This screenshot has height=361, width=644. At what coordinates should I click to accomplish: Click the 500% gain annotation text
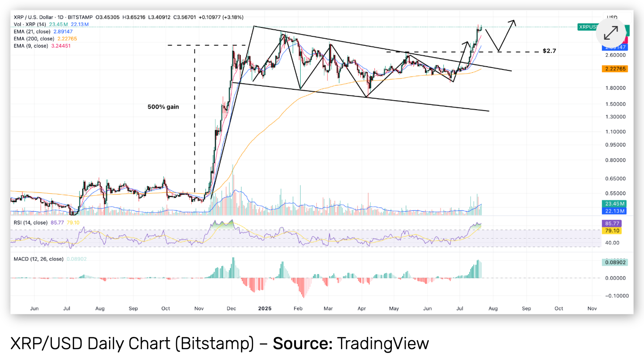point(163,107)
